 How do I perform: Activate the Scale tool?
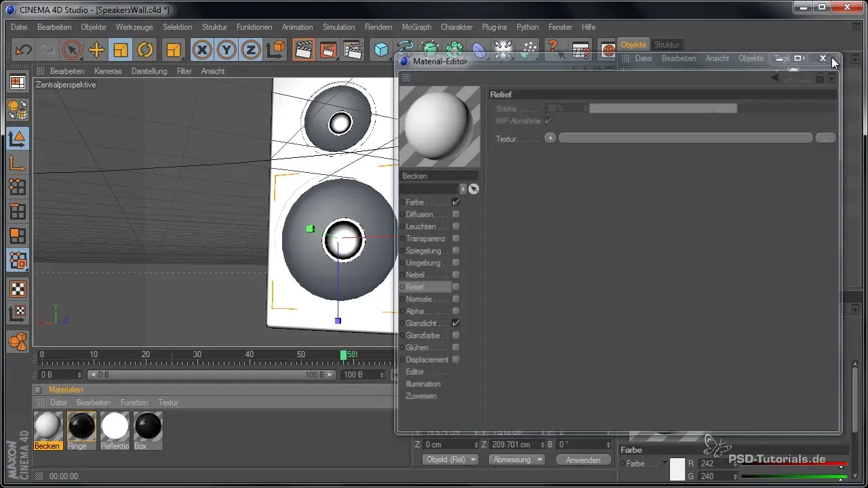point(121,49)
